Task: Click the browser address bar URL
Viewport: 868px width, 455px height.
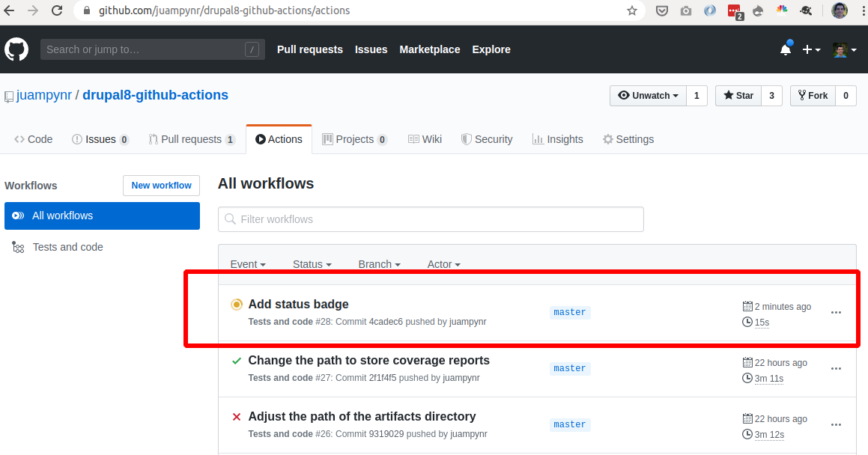Action: (224, 10)
